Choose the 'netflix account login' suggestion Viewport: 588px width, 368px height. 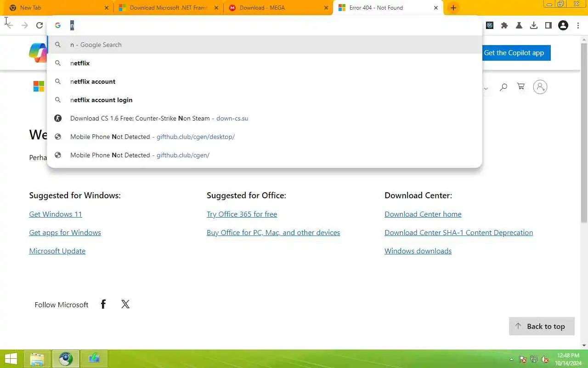pos(265,100)
